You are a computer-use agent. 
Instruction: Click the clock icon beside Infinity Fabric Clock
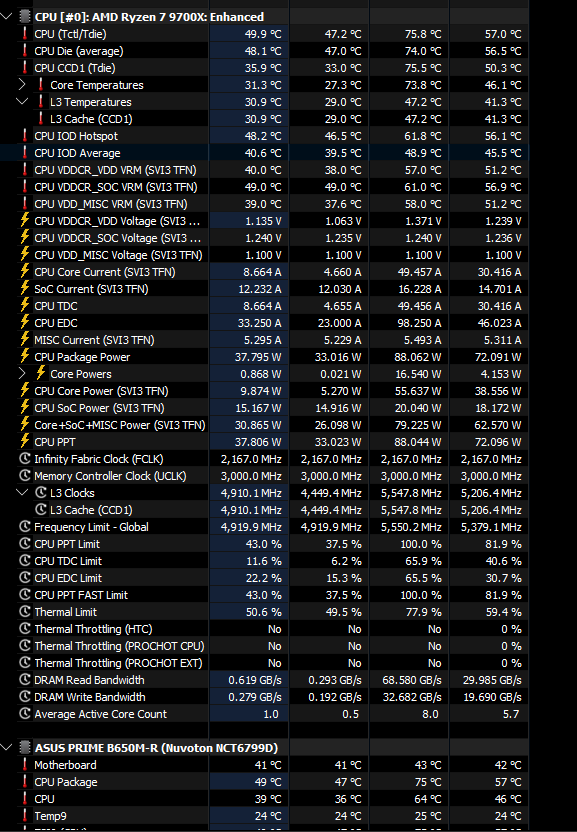coord(24,459)
